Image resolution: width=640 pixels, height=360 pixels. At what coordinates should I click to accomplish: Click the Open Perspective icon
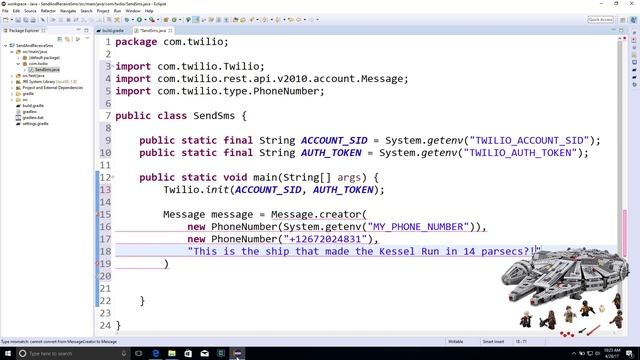click(622, 20)
